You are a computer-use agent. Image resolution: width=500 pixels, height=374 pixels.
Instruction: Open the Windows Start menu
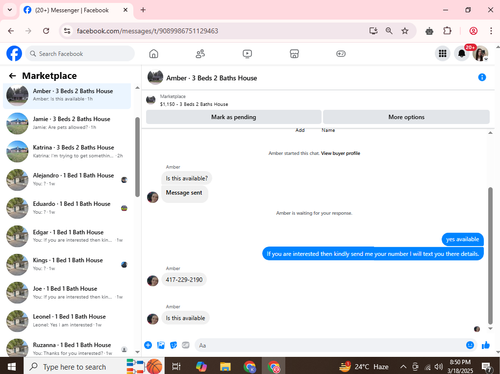click(x=12, y=367)
